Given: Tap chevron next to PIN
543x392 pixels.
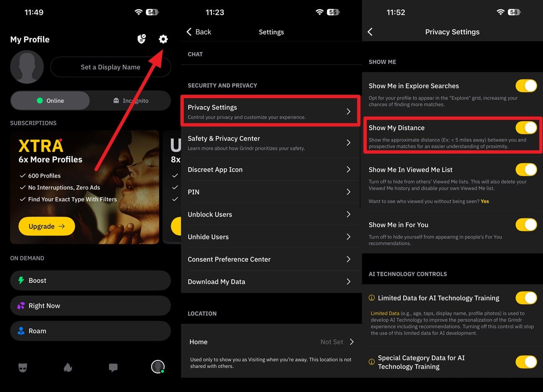Looking at the screenshot, I should click(348, 192).
